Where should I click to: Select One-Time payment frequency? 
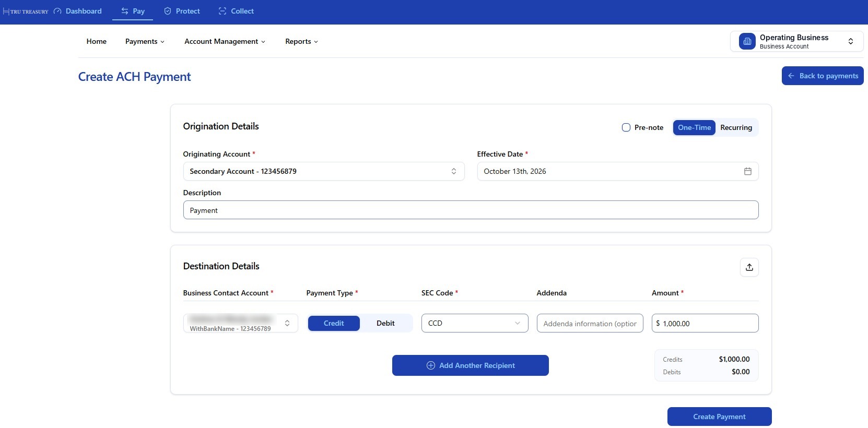pos(694,127)
